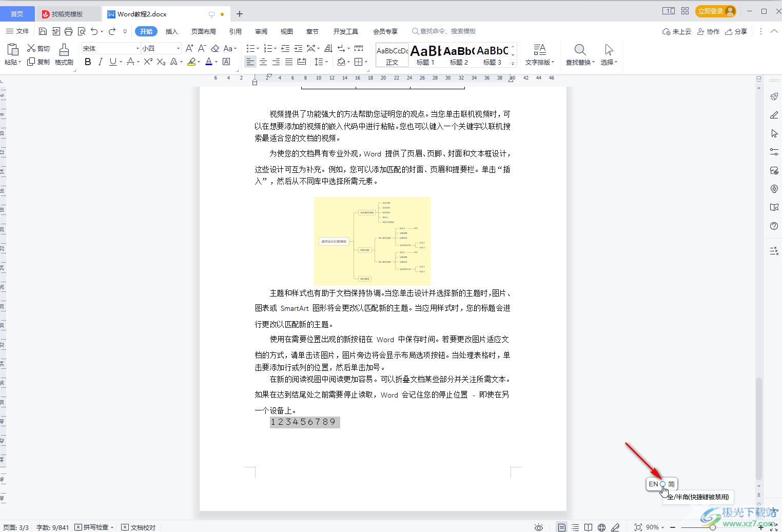This screenshot has height=532, width=782.
Task: Open highlight color picker arrow
Action: coord(199,62)
